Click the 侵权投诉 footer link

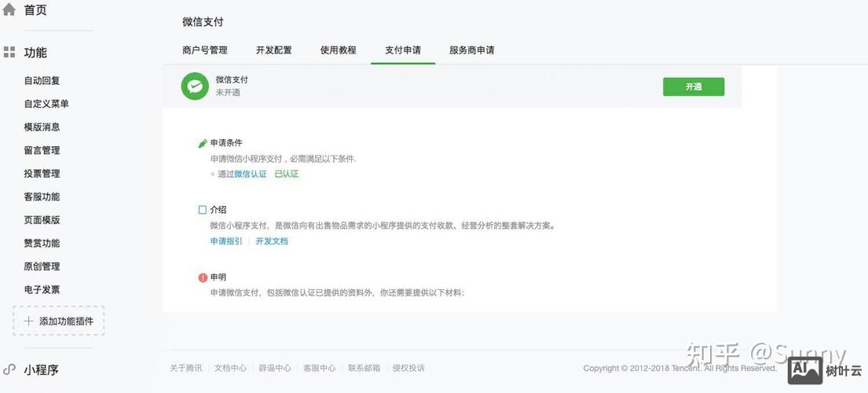click(x=408, y=368)
